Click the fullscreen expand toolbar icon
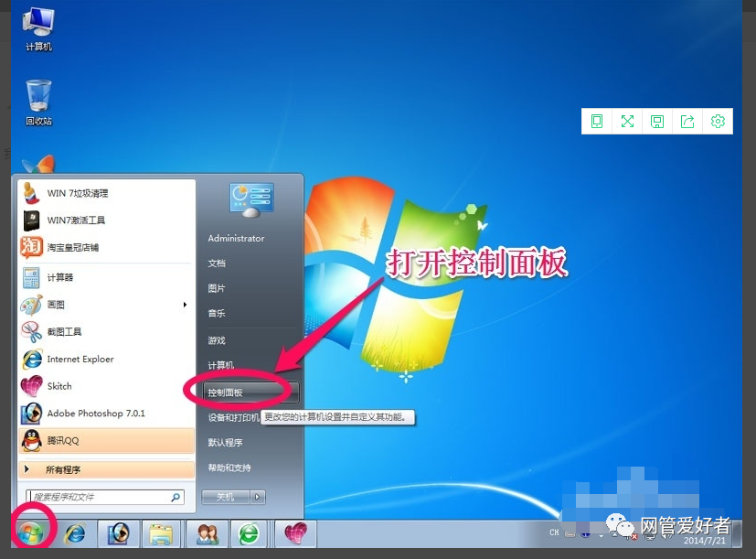 (x=627, y=121)
